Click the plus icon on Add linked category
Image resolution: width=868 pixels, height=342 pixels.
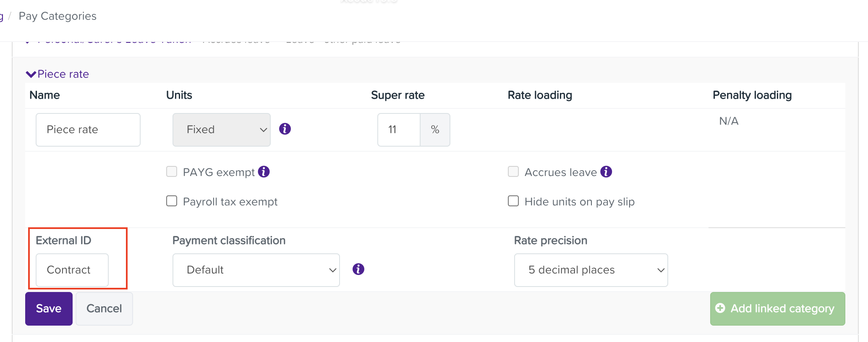point(720,308)
